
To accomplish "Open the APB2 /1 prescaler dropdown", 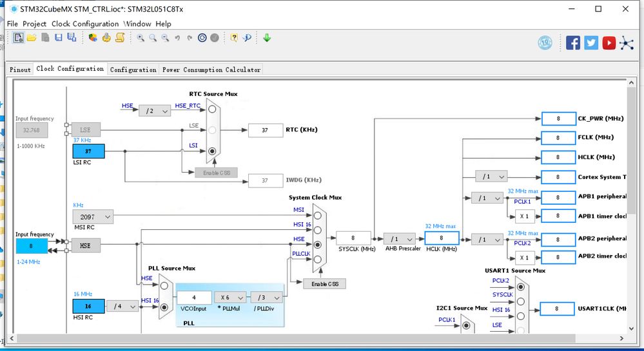I will [x=487, y=240].
